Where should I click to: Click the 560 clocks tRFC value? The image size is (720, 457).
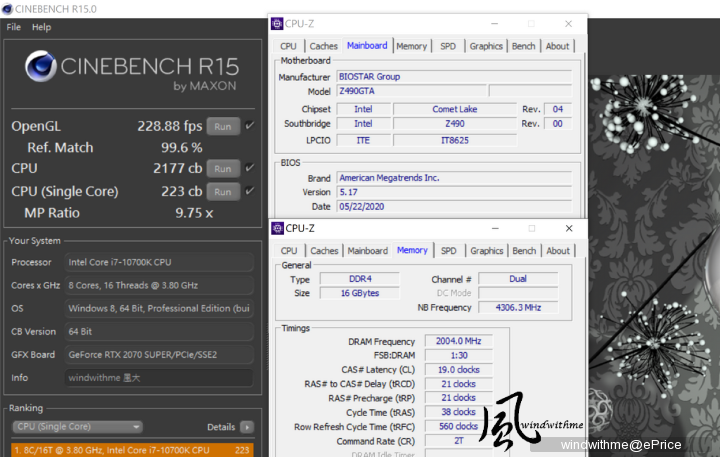click(458, 426)
